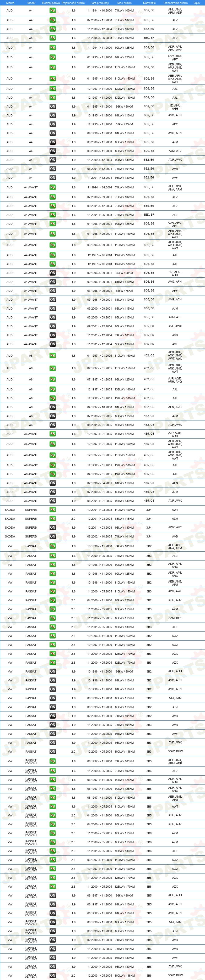This screenshot has width=205, height=980.
Task: Click petrol icon in Skoda Superb 2.0 AZM row
Action: [53, 519]
